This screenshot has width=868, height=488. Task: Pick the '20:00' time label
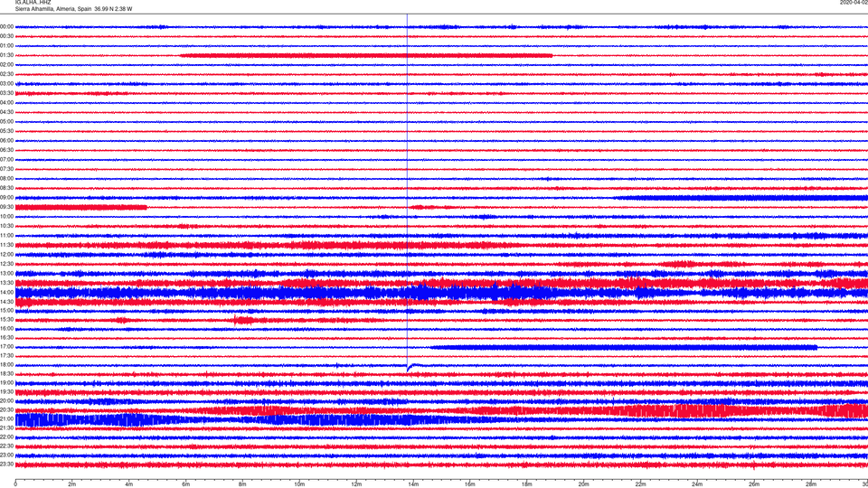(x=6, y=401)
